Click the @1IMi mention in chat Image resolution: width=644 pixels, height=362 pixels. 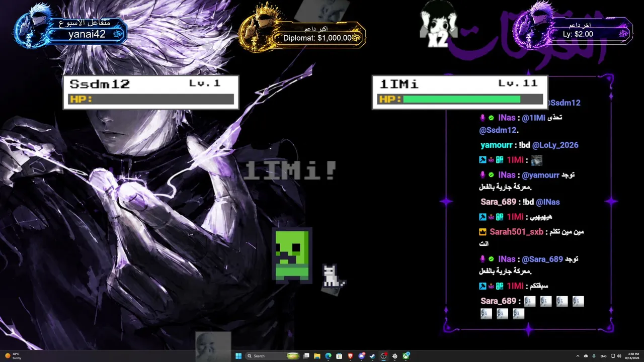533,118
